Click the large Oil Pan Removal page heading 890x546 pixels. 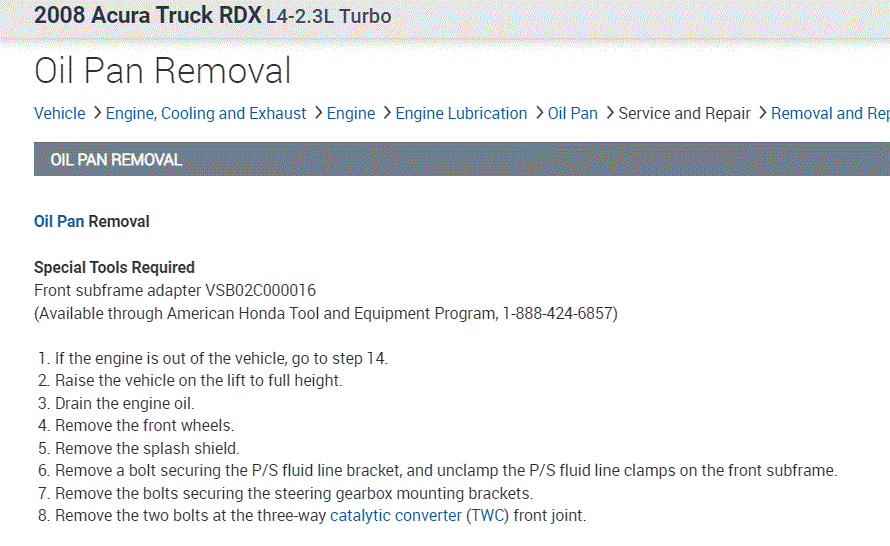(x=162, y=71)
